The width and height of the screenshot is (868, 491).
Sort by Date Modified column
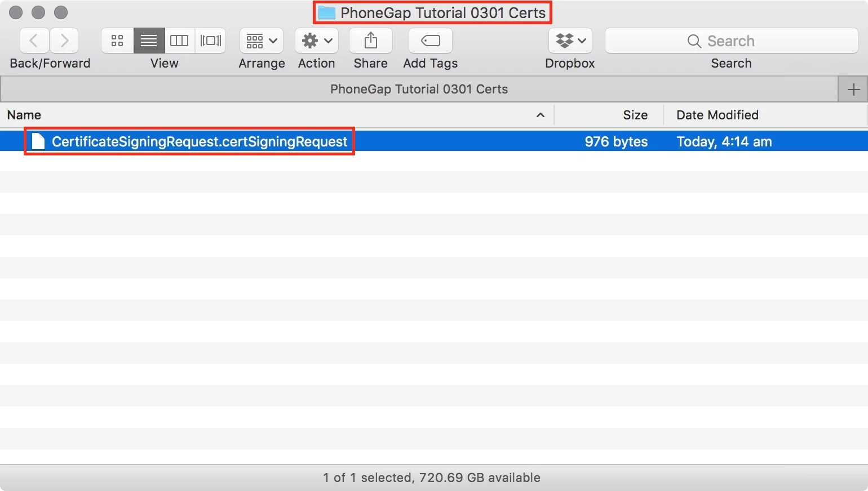click(765, 115)
